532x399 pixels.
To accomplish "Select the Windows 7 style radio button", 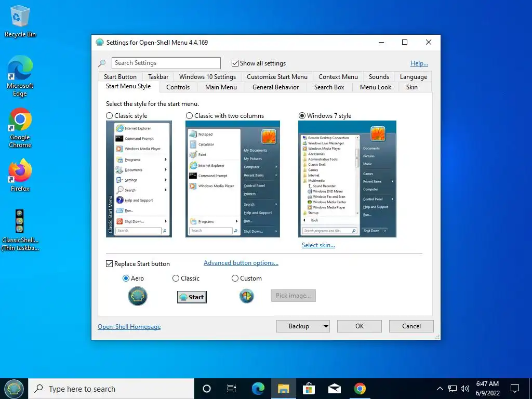I will [302, 116].
